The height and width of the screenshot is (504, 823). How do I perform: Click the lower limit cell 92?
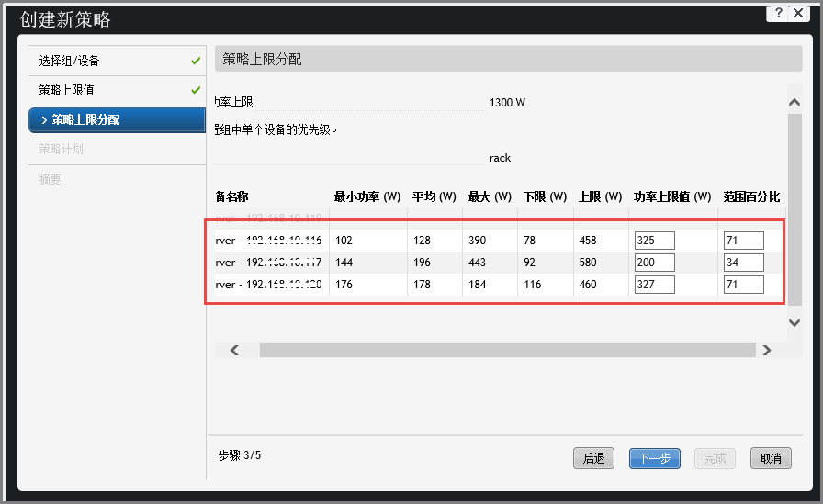(529, 263)
